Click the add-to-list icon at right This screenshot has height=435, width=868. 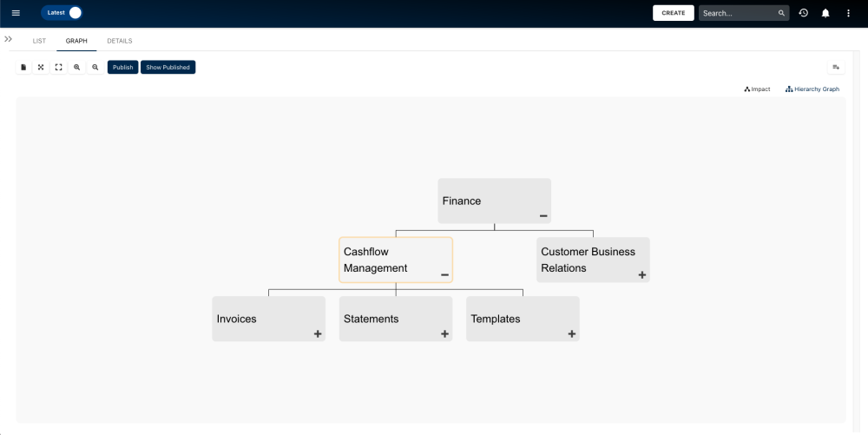(x=836, y=67)
